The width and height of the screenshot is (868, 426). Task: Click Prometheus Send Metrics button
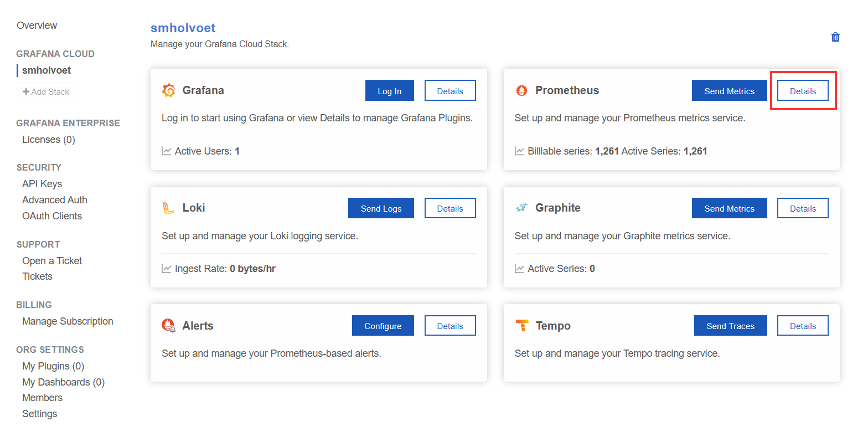[x=730, y=90]
